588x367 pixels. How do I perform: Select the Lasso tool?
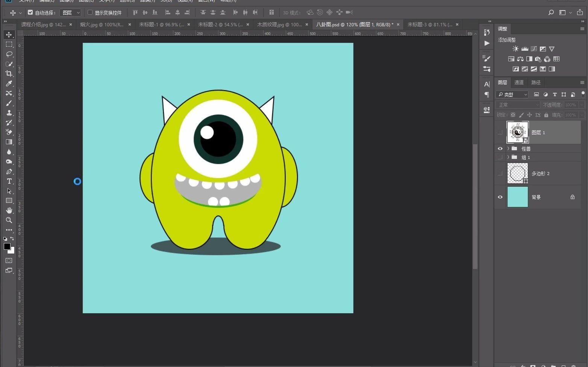coord(9,54)
